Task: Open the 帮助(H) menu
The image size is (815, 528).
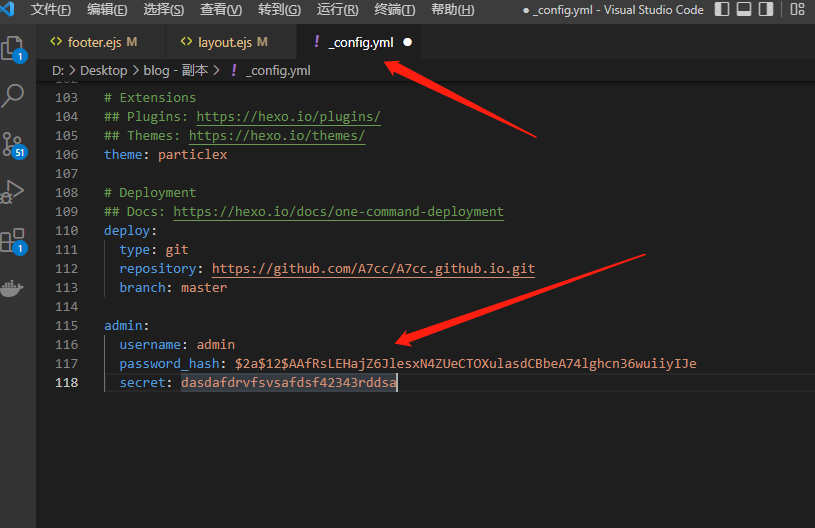Action: point(452,10)
